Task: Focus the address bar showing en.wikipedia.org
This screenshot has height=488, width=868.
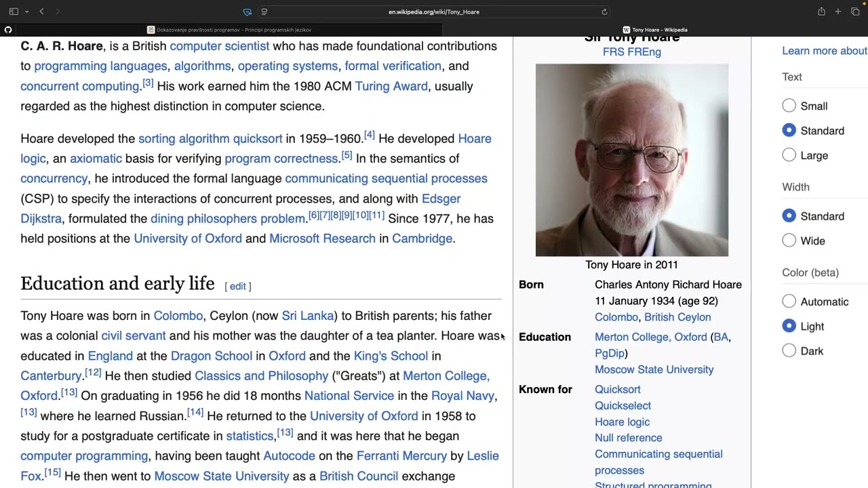Action: tap(434, 12)
